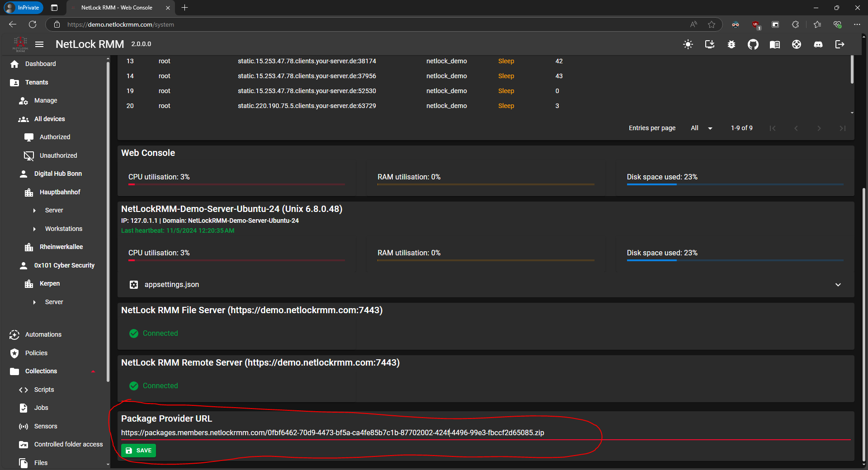868x470 pixels.
Task: Toggle the hamburger navigation menu
Action: 39,44
